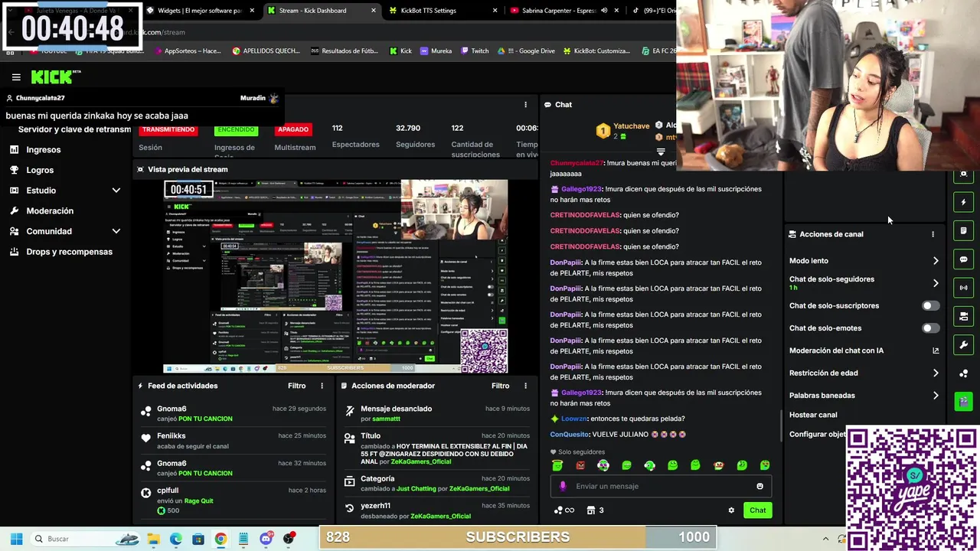This screenshot has height=551, width=980.
Task: Open Twitch bookmark
Action: coord(475,51)
